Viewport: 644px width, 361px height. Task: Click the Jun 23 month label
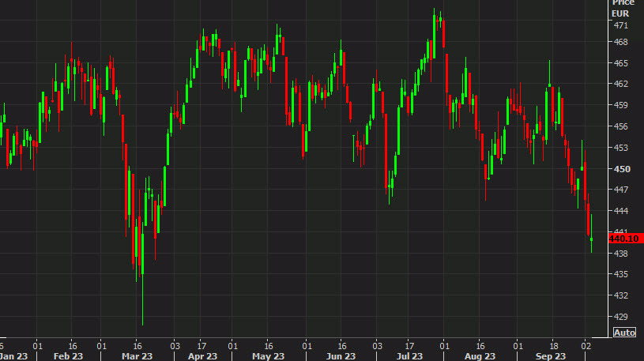tap(341, 356)
